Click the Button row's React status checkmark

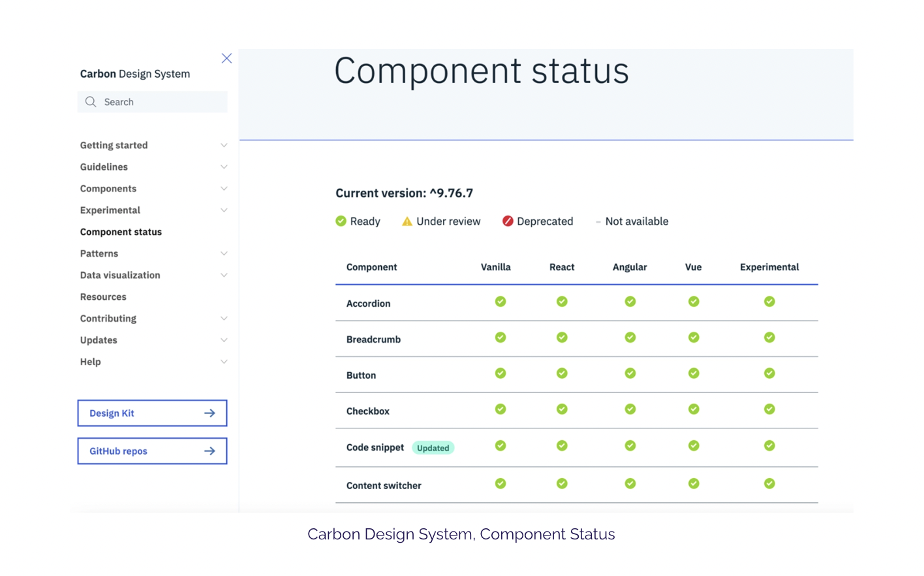point(562,374)
